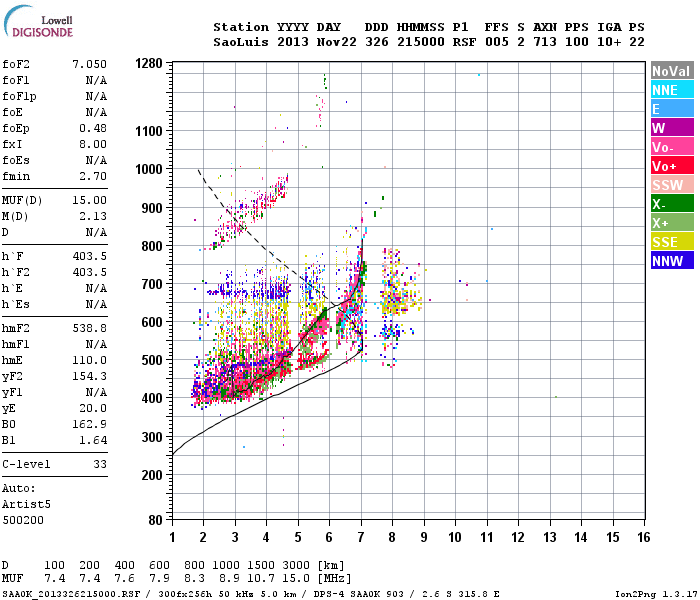Image resolution: width=700 pixels, height=600 pixels.
Task: Click the SAA0K_2013326215000.RSF file name
Action: [71, 594]
